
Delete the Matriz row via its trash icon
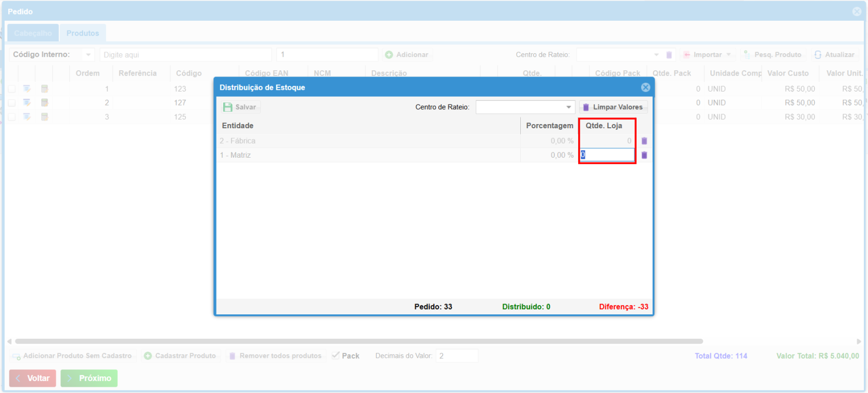pyautogui.click(x=644, y=155)
